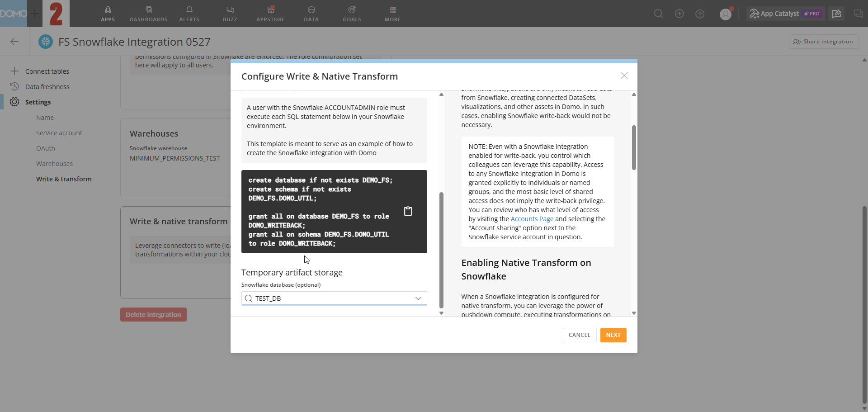Open App Catalyst PRO button
868x412 pixels.
pos(786,14)
